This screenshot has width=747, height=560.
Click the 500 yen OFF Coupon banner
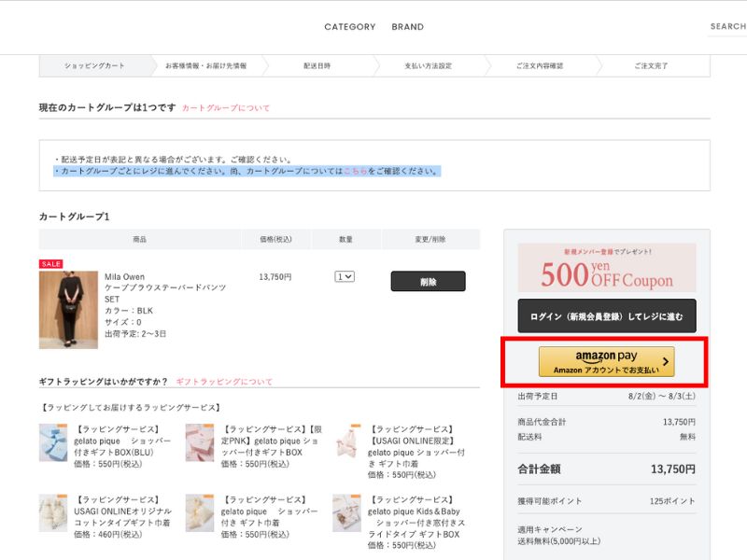tap(606, 268)
